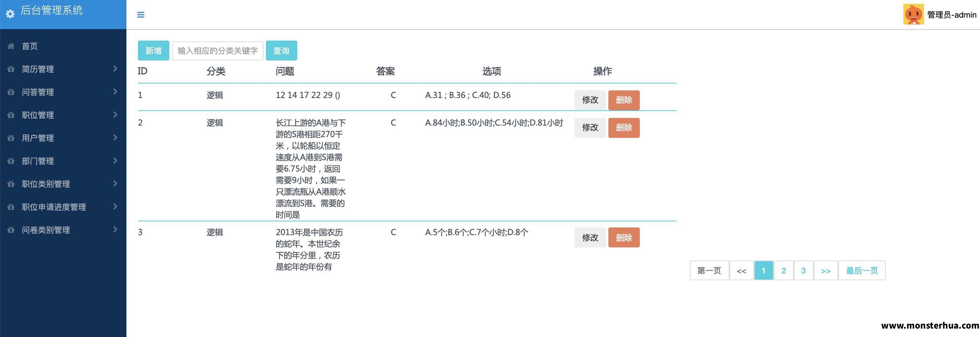980x337 pixels.
Task: Jump to 最后一页 in pagination
Action: [x=862, y=270]
